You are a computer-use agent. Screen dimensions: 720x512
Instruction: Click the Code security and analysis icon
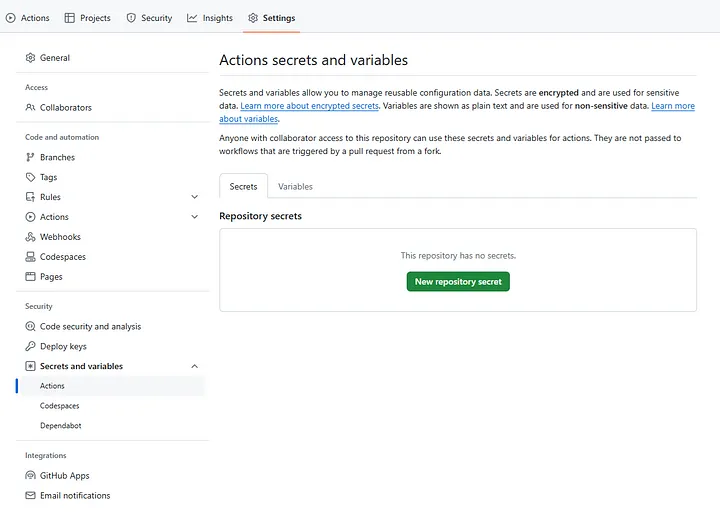[x=30, y=326]
